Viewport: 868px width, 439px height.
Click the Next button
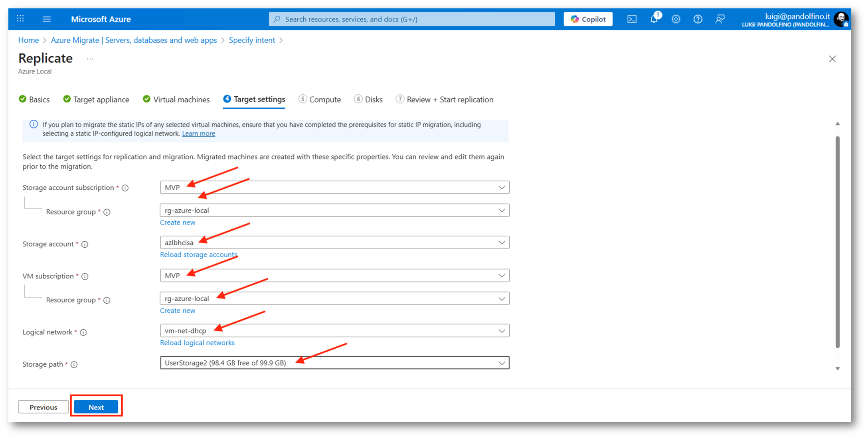point(96,407)
